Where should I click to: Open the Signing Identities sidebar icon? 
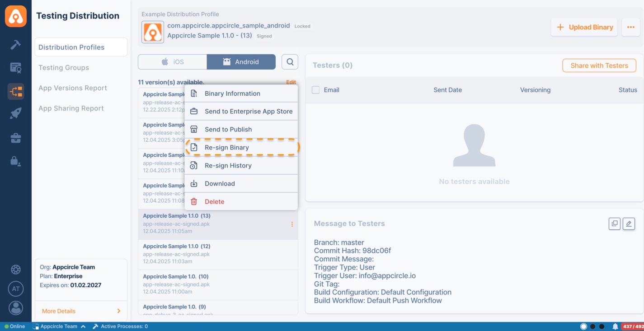tap(15, 67)
